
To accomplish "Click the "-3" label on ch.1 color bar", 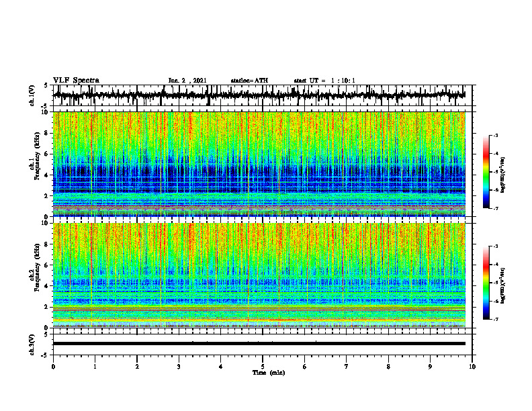I will click(x=495, y=135).
